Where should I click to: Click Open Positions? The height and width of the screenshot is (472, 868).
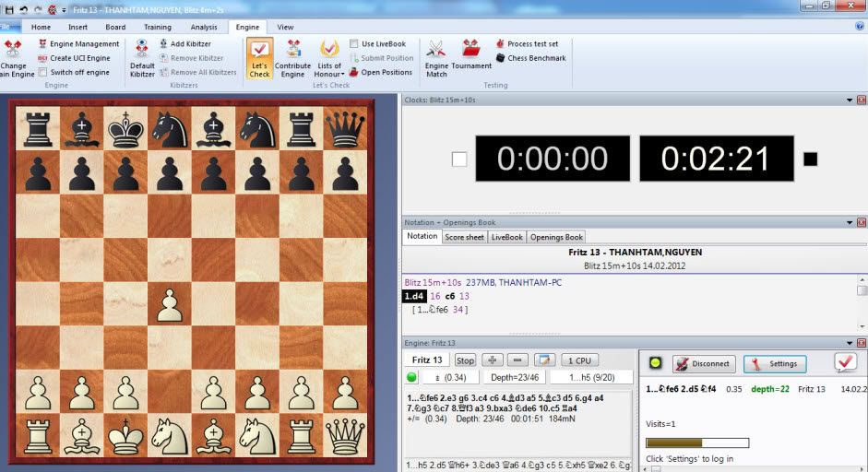[x=381, y=73]
